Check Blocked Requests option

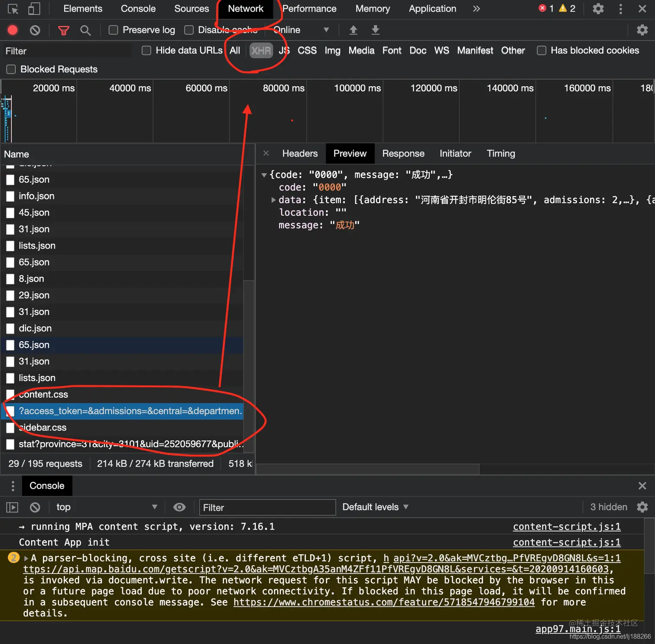11,69
